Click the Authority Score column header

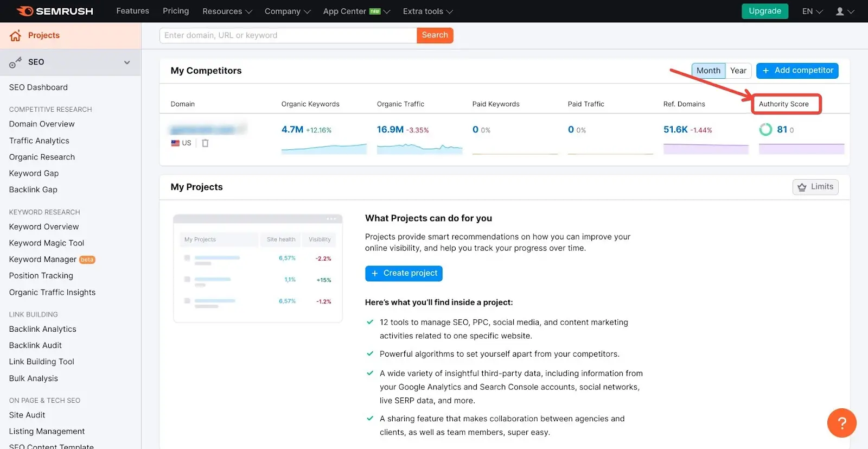pyautogui.click(x=784, y=104)
